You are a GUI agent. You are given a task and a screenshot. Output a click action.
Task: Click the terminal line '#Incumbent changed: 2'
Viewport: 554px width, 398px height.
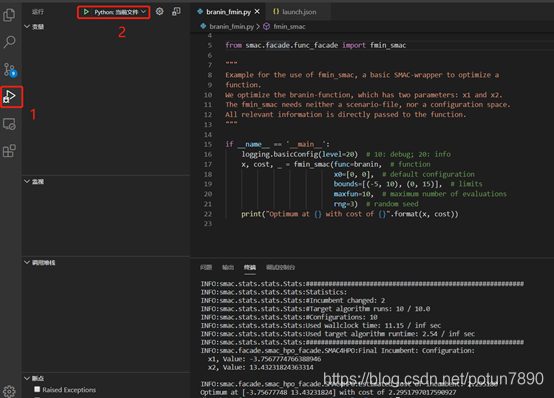pyautogui.click(x=293, y=300)
